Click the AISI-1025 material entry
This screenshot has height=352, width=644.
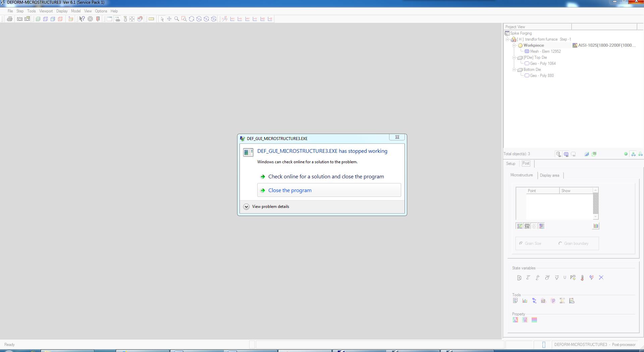604,45
